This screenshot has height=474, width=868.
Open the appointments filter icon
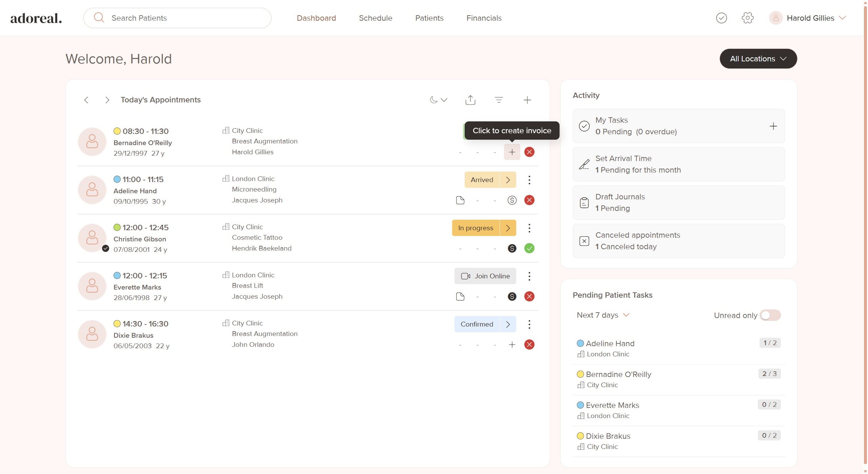tap(499, 100)
